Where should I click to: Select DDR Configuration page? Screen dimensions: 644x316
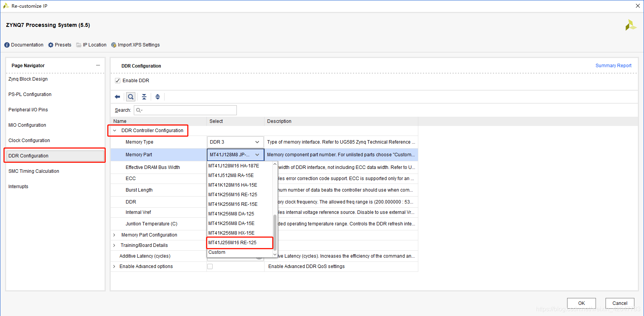55,156
